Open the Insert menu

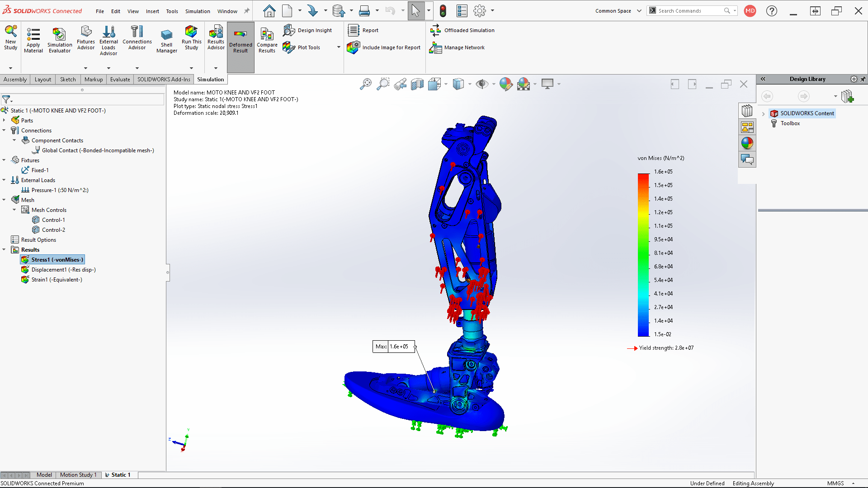click(152, 11)
